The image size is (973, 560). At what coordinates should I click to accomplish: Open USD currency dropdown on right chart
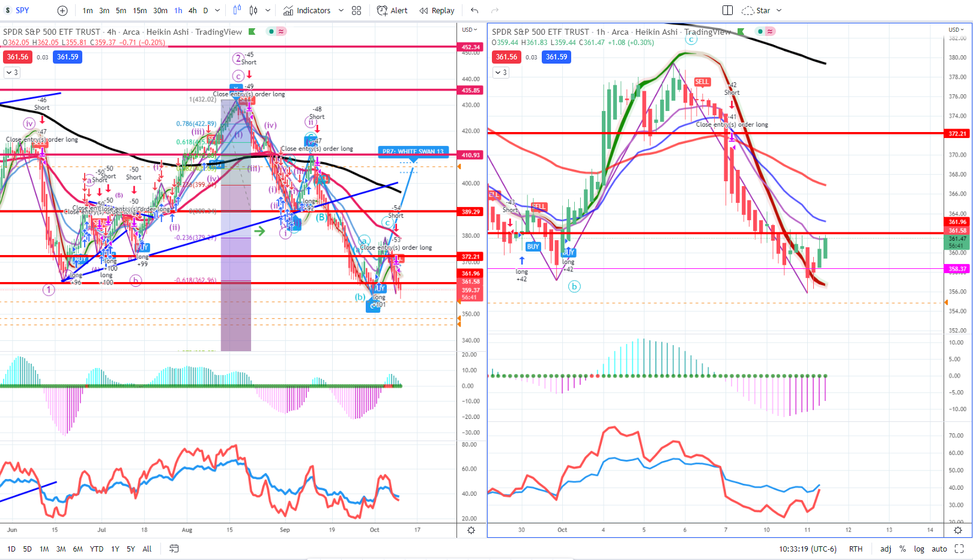tap(957, 29)
